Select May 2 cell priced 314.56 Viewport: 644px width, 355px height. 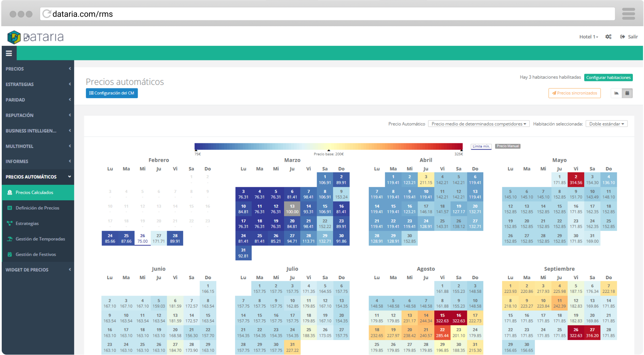pyautogui.click(x=576, y=180)
